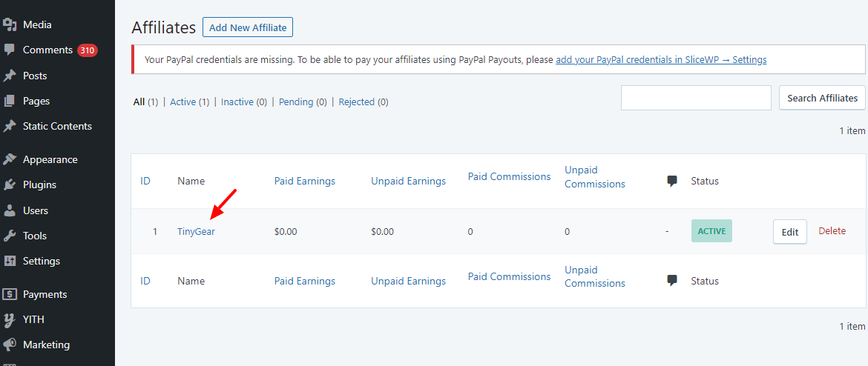Screen dimensions: 868x366
Task: Click the notes comment icon in table header
Action: tap(672, 181)
